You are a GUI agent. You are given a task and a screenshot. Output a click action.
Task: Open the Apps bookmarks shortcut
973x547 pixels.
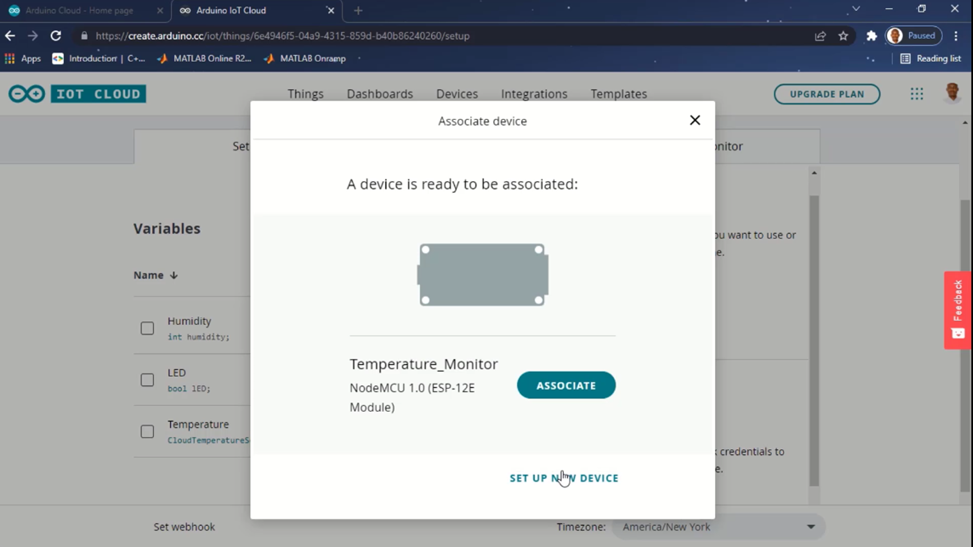(23, 58)
